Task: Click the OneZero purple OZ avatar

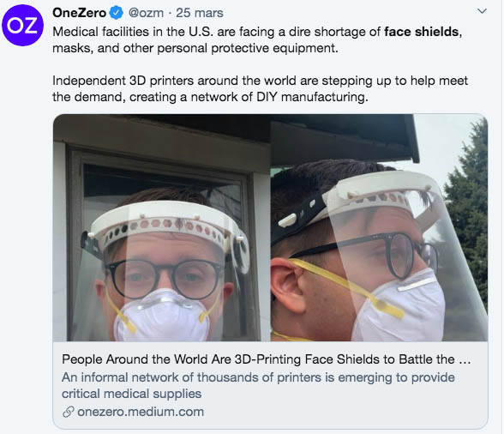Action: (x=22, y=25)
